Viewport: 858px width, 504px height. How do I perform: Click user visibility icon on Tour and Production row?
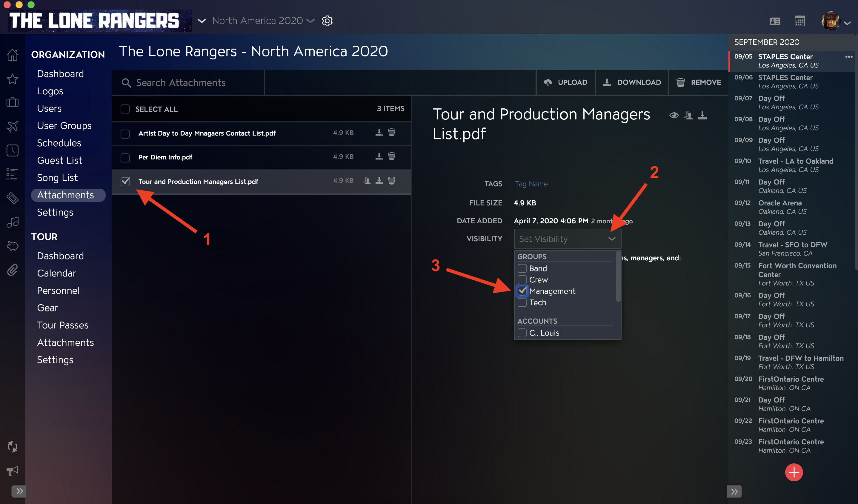[x=367, y=180]
